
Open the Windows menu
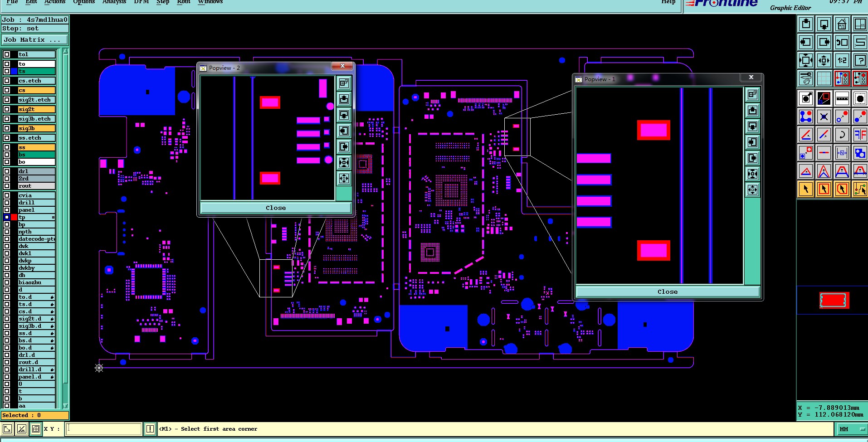click(x=210, y=2)
